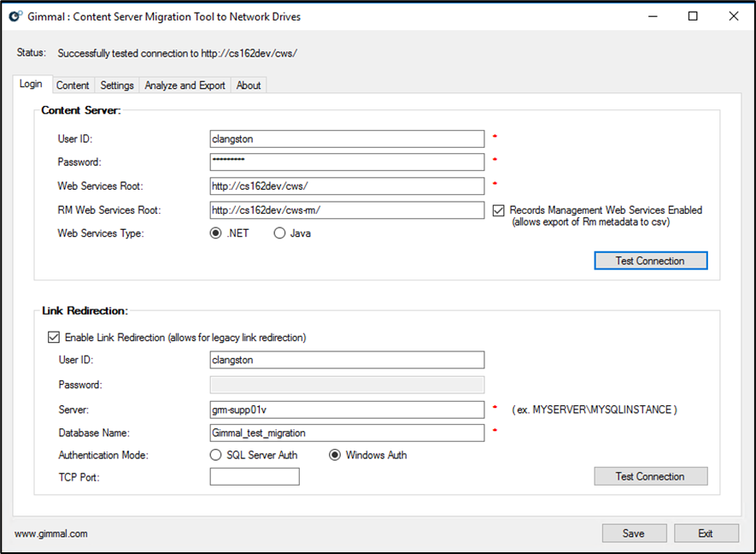Screen dimensions: 756x554
Task: Toggle Records Management Web Services Enabled checkbox
Action: pyautogui.click(x=500, y=210)
